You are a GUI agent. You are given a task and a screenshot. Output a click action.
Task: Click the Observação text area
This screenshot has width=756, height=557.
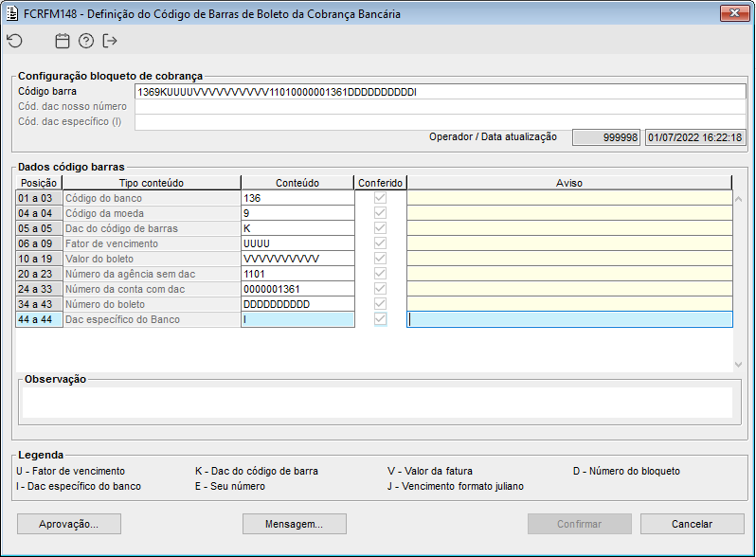[x=378, y=402]
